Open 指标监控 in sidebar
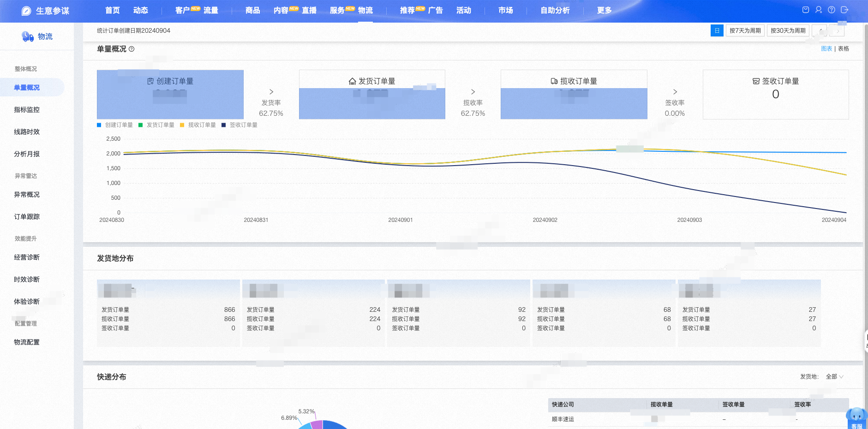The image size is (868, 429). click(27, 110)
